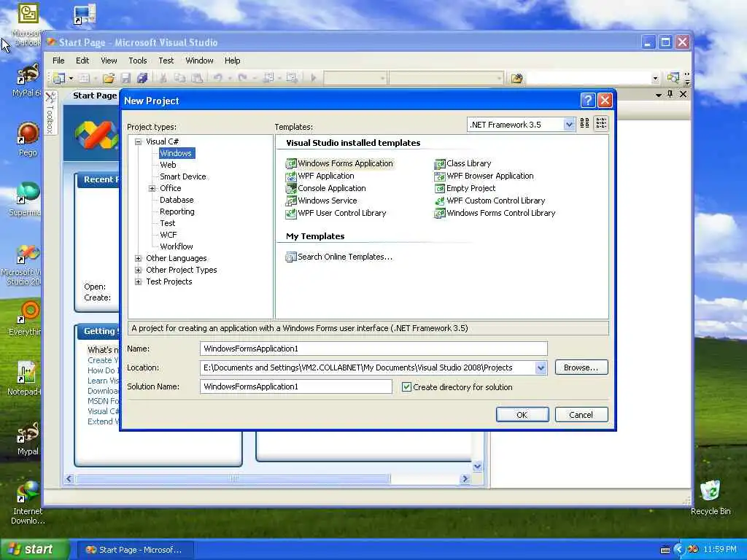Open the .NET Framework 3.5 dropdown
The height and width of the screenshot is (560, 747).
[569, 125]
